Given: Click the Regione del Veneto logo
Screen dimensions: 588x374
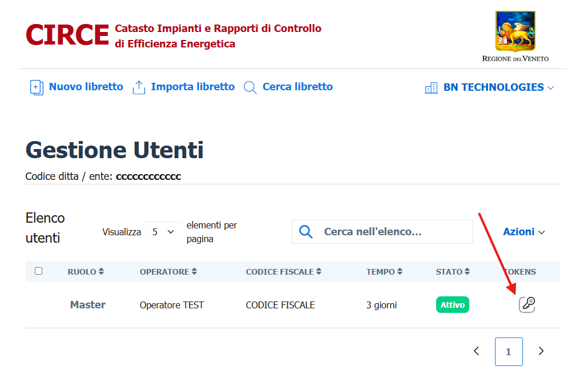Looking at the screenshot, I should coord(515,37).
